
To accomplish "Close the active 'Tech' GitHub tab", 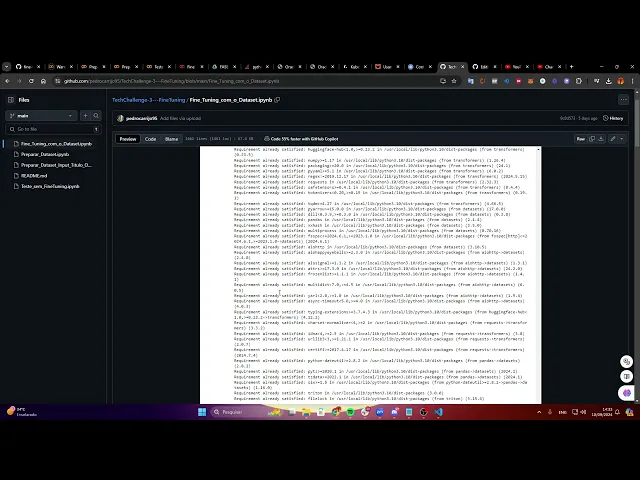I will (x=462, y=67).
